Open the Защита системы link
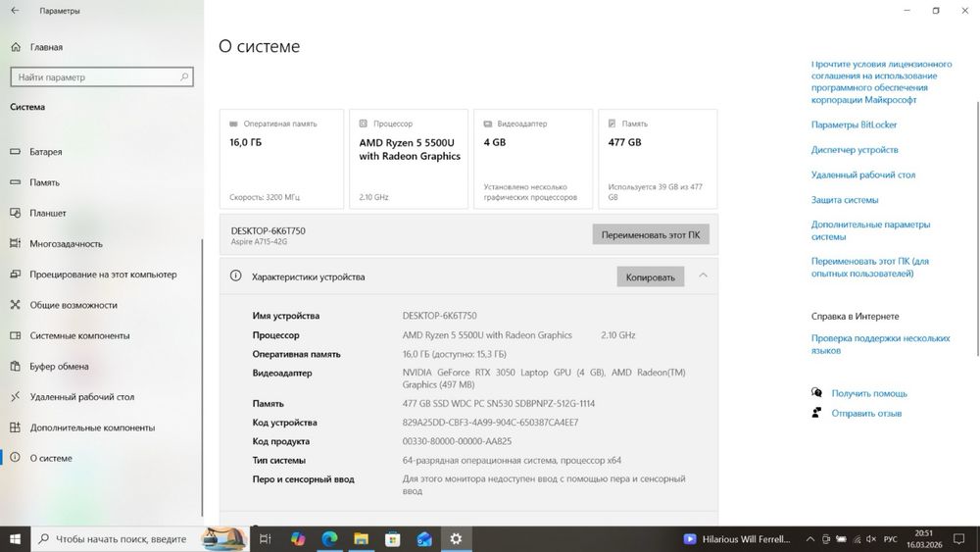 845,199
